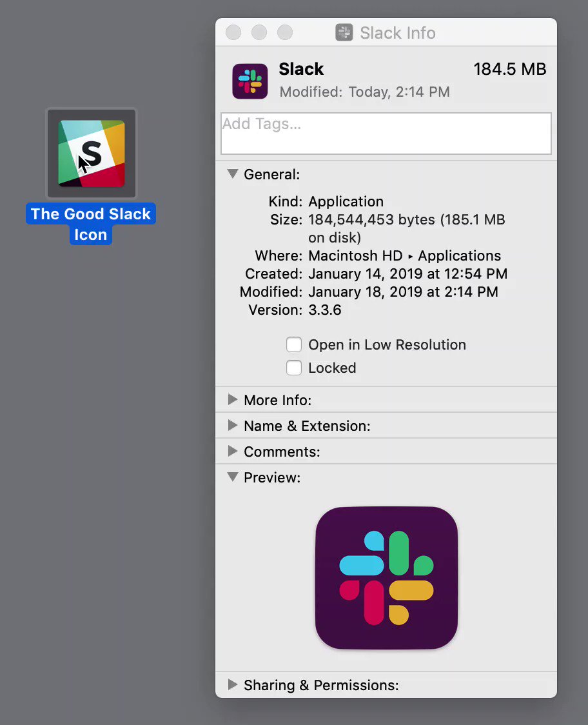Expand the Comments section

(233, 452)
